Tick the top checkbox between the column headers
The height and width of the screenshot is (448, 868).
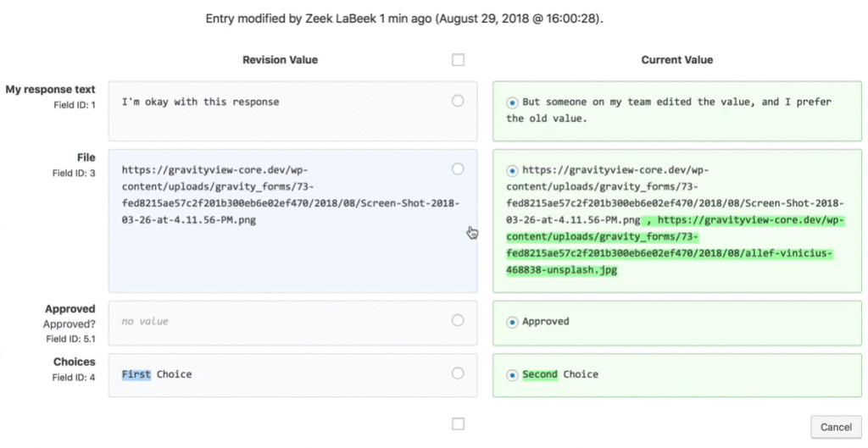(458, 60)
